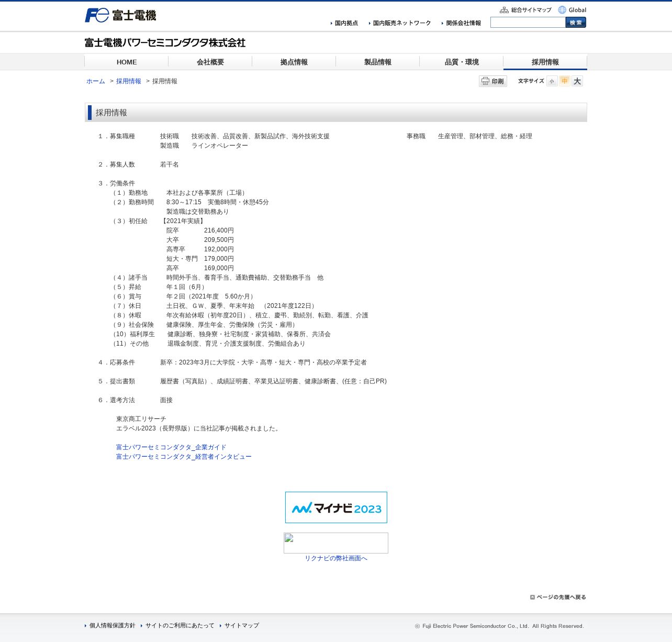Open the 品質・環境 tab
This screenshot has width=672, height=642.
462,62
